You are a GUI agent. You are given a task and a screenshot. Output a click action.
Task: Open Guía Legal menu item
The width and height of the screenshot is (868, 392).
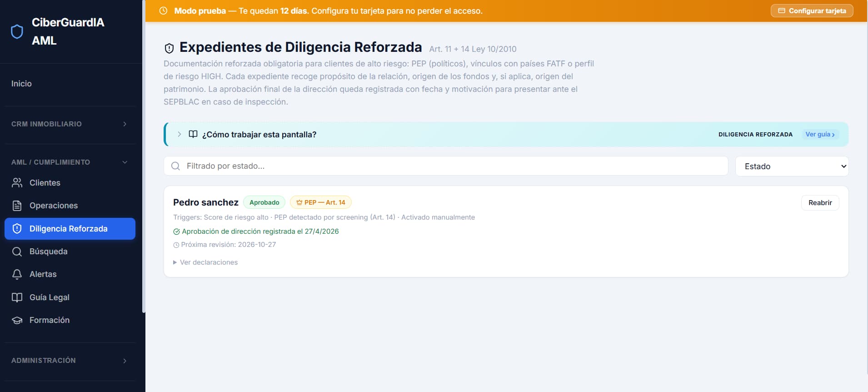tap(70, 297)
